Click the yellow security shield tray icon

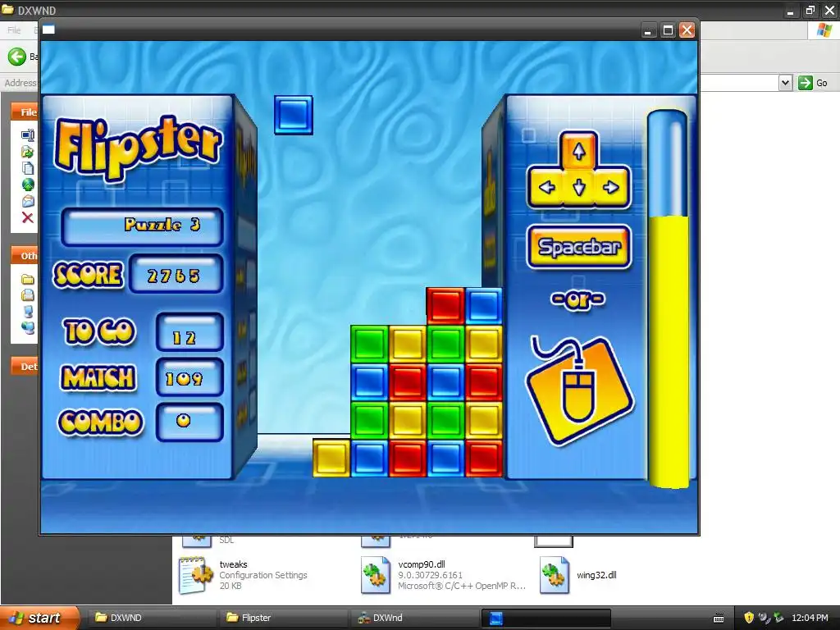749,618
